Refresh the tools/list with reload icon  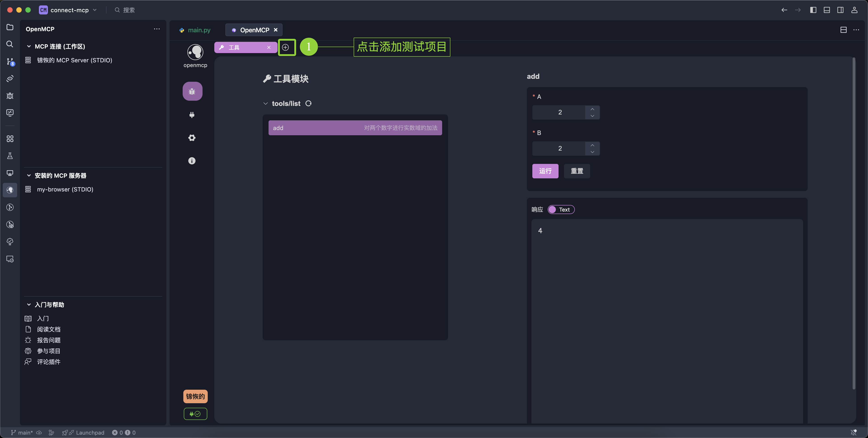[x=308, y=103]
